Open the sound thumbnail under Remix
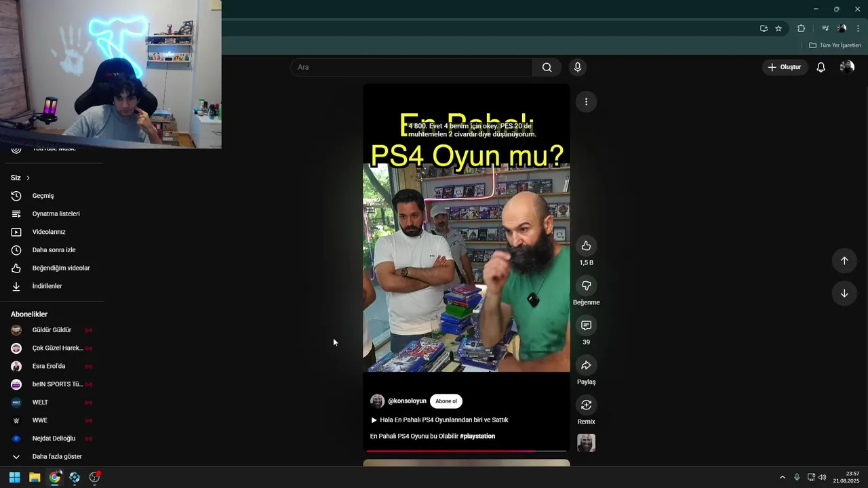Viewport: 868px width, 488px height. pyautogui.click(x=587, y=443)
